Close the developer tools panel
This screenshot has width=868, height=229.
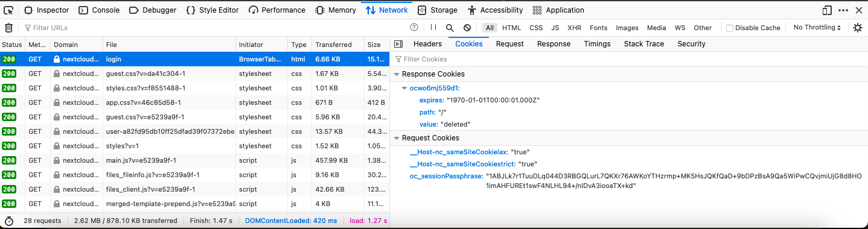click(x=859, y=10)
